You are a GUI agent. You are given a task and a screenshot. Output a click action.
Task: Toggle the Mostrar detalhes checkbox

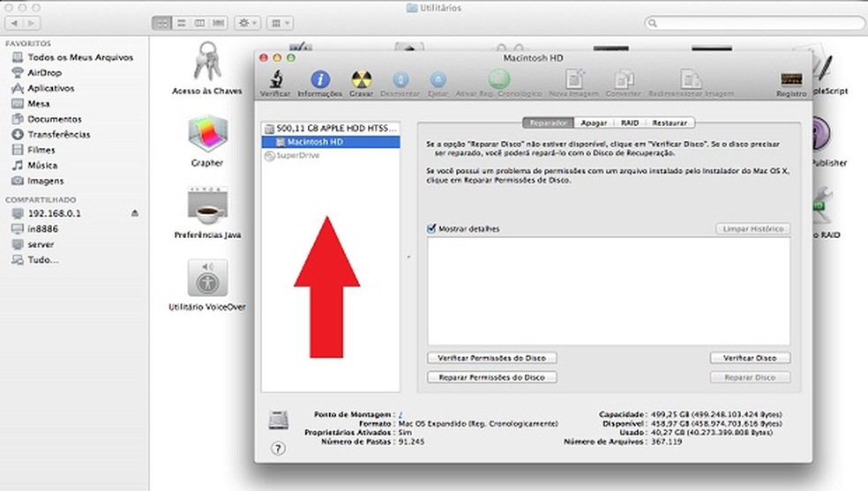tap(431, 228)
